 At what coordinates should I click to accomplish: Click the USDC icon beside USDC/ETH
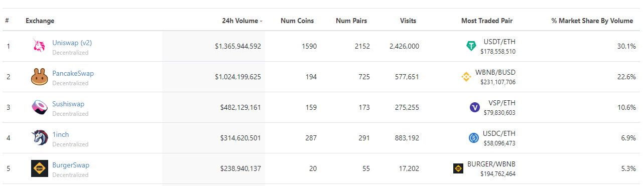click(473, 138)
